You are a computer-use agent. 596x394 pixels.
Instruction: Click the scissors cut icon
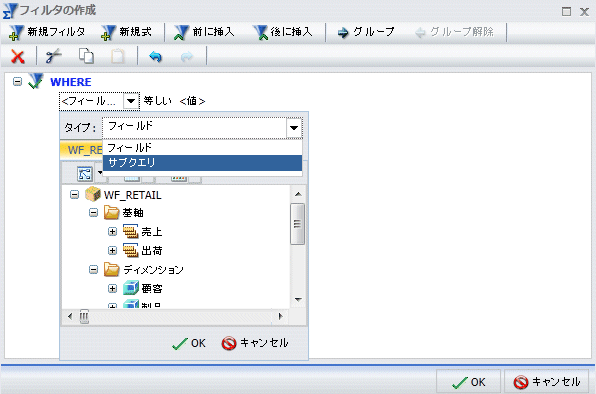[x=54, y=56]
